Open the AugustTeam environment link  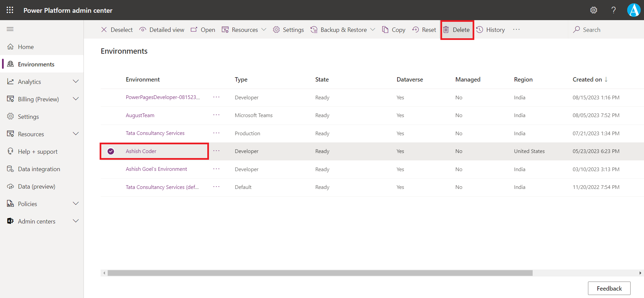140,115
